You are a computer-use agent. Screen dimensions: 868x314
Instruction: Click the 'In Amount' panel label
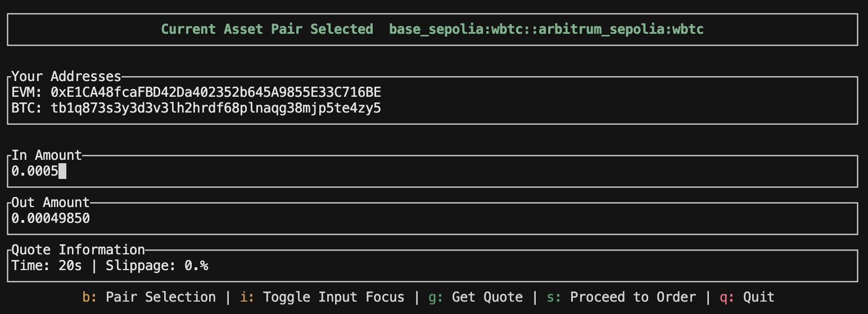(x=47, y=155)
